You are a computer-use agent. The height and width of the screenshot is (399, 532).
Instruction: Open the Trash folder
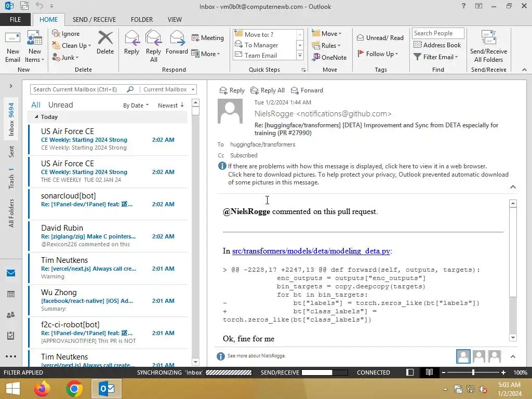point(11,179)
